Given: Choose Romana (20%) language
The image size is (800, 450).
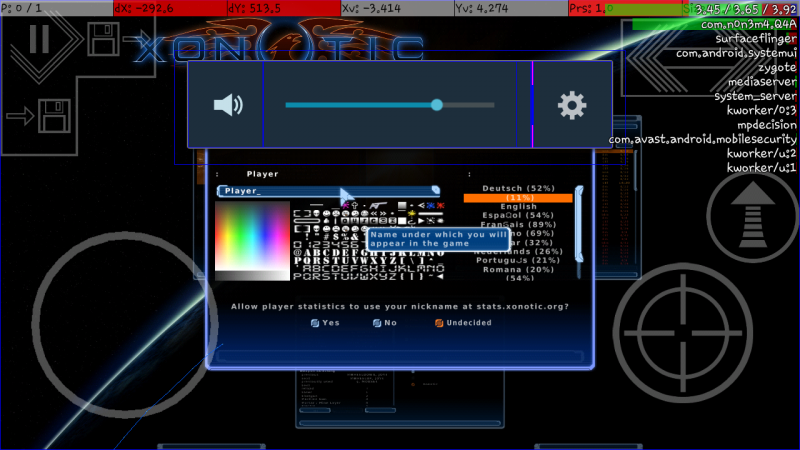Looking at the screenshot, I should click(x=518, y=269).
